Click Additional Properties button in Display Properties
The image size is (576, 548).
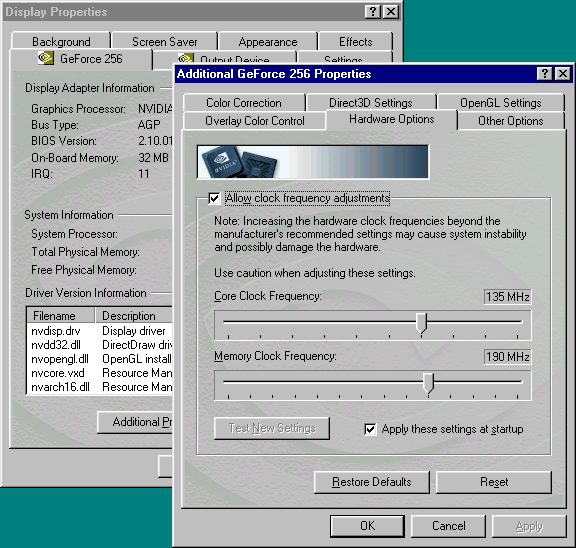135,422
